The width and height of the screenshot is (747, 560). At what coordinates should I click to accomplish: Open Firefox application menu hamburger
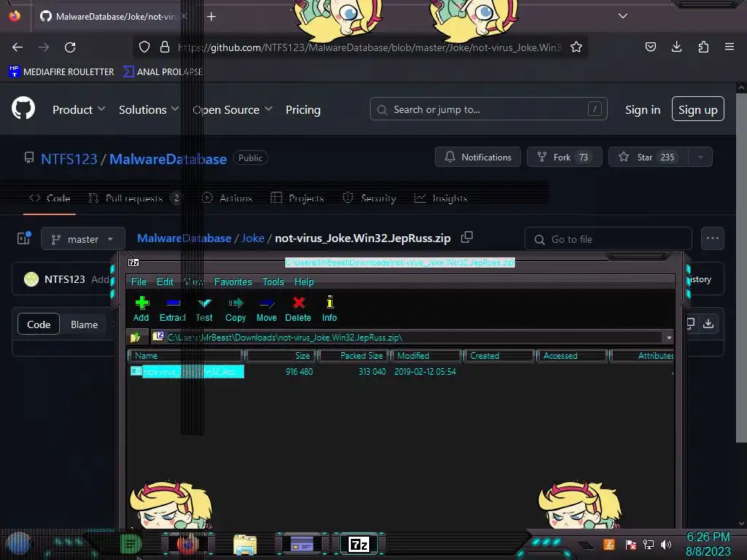729,47
